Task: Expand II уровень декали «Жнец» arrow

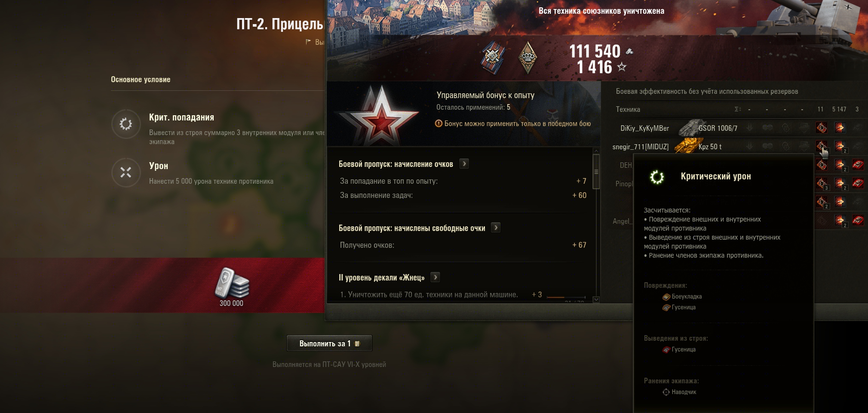Action: tap(435, 277)
